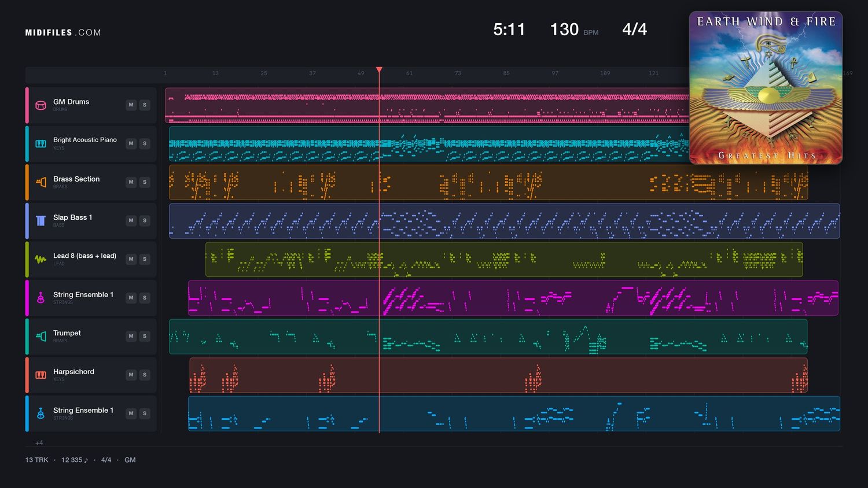Mute the magenta String Ensemble 1 track
The image size is (868, 488).
(x=131, y=298)
